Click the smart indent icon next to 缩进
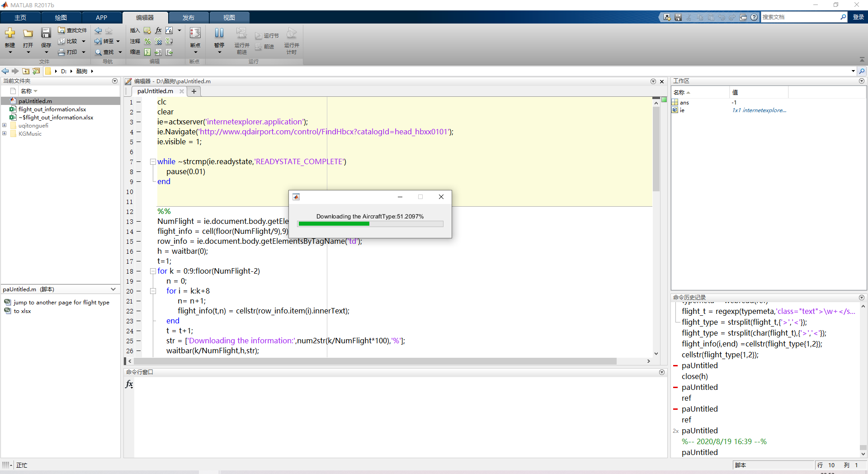Image resolution: width=868 pixels, height=474 pixels. [x=147, y=52]
